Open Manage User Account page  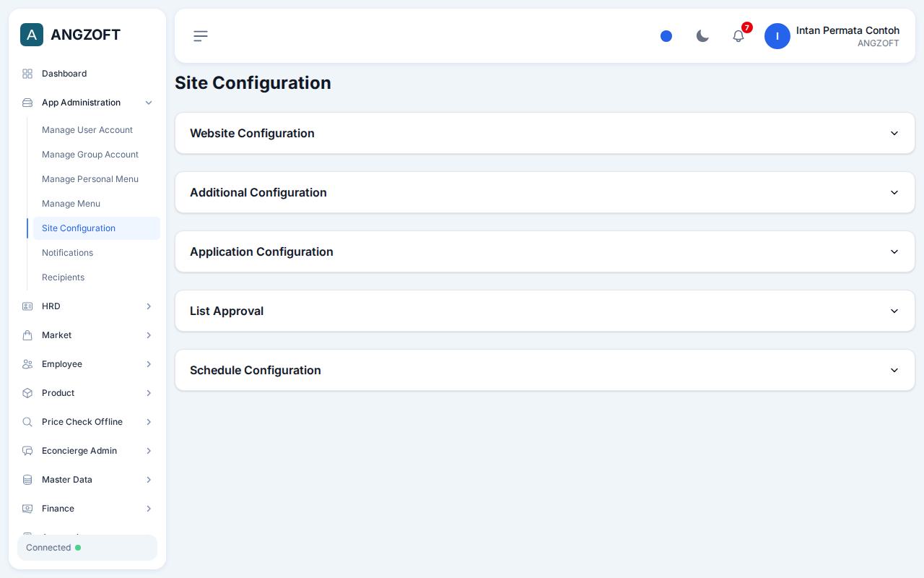97,130
